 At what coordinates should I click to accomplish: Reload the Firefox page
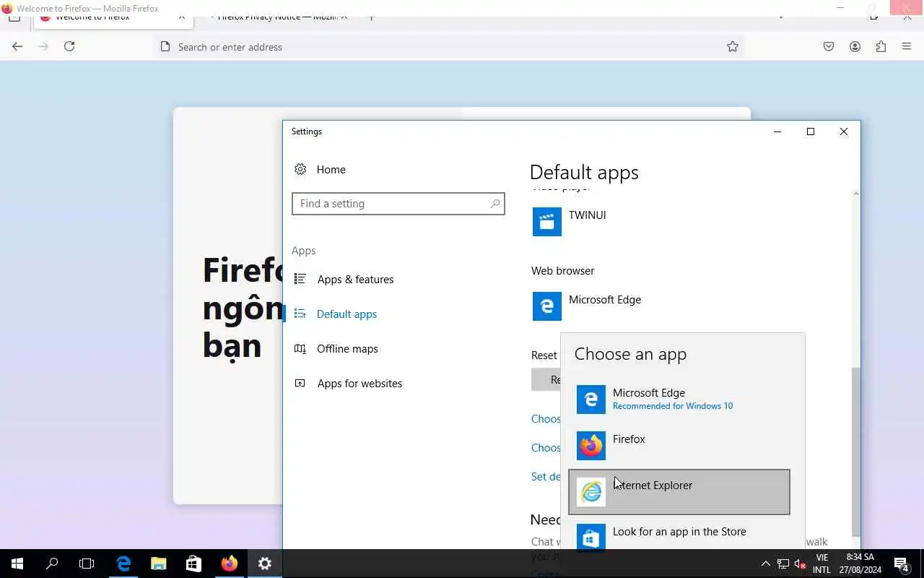[x=69, y=46]
